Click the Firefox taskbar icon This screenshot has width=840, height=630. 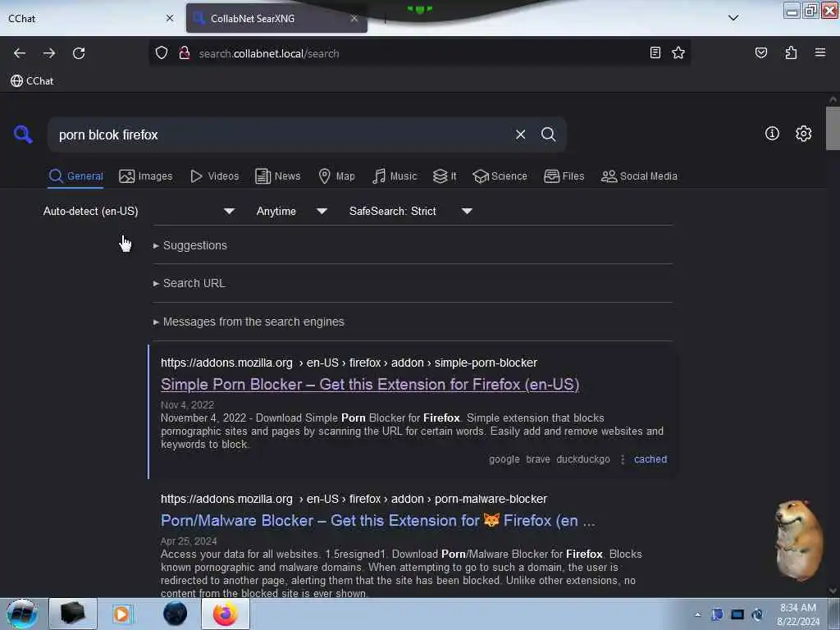226,614
